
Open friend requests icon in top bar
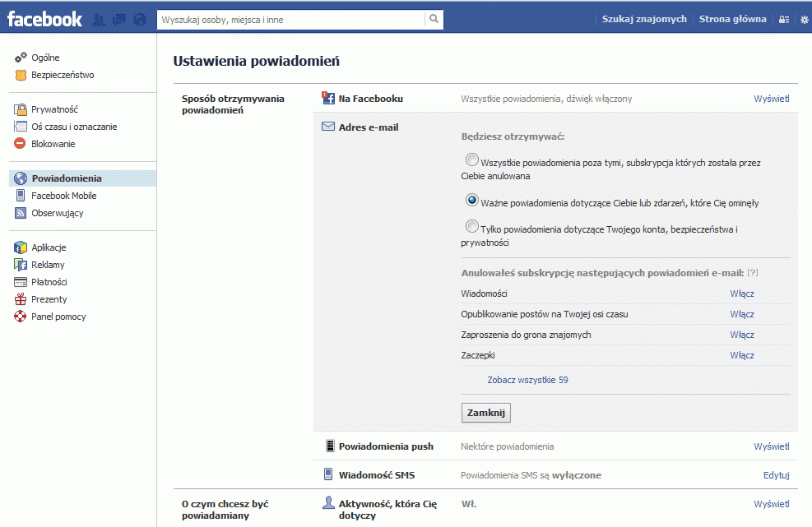click(99, 20)
